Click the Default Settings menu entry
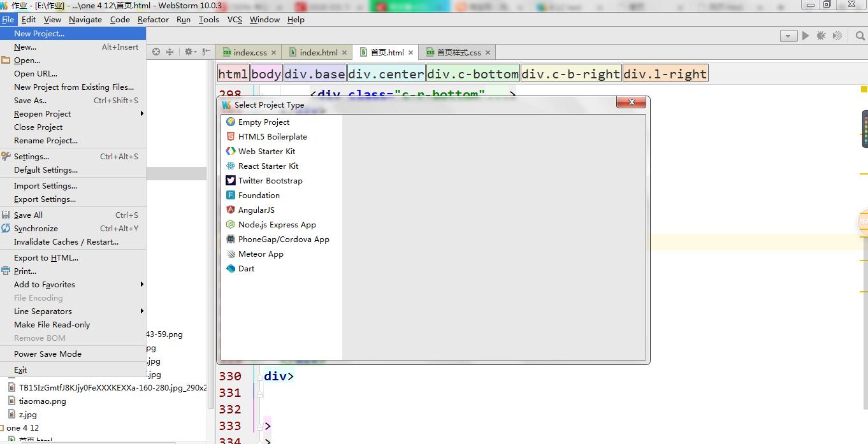The image size is (868, 444). 73,169
